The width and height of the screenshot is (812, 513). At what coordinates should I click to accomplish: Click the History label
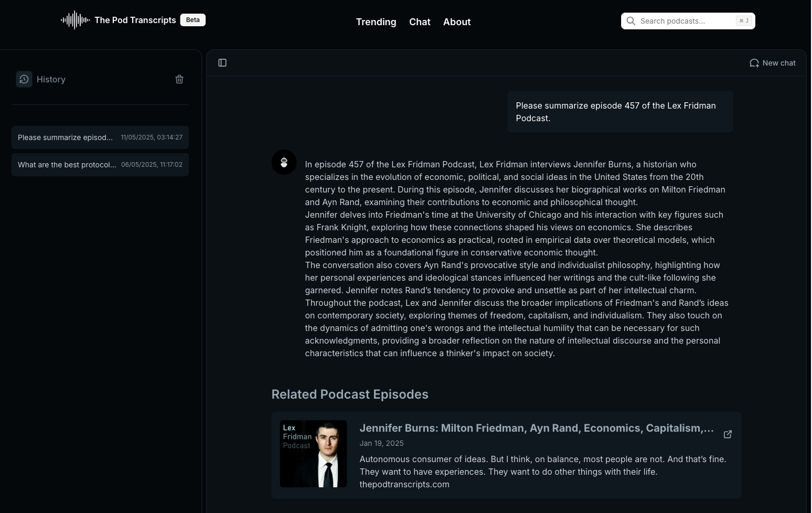pyautogui.click(x=51, y=79)
